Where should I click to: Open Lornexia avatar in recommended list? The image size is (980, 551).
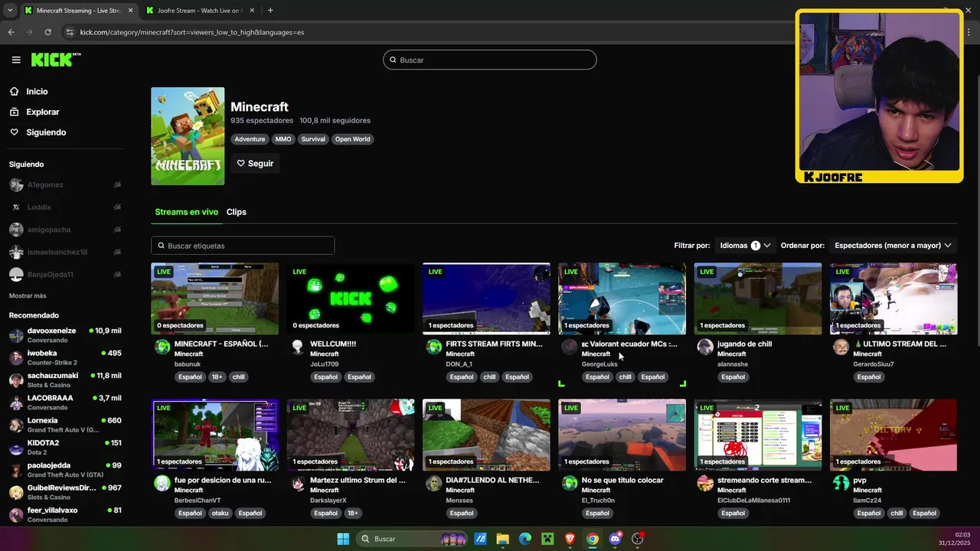(x=16, y=425)
